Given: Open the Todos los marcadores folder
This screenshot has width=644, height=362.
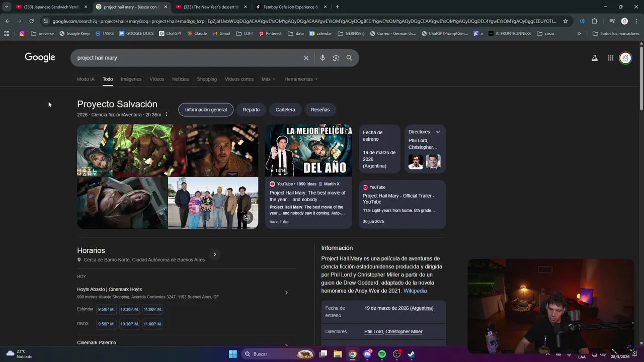Looking at the screenshot, I should tap(616, 34).
